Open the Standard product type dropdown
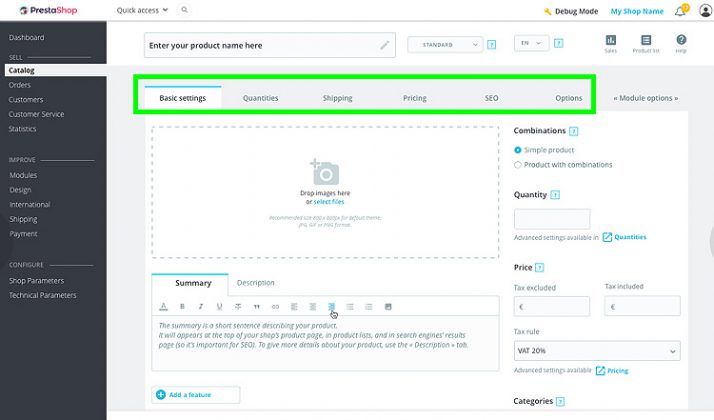 point(444,45)
